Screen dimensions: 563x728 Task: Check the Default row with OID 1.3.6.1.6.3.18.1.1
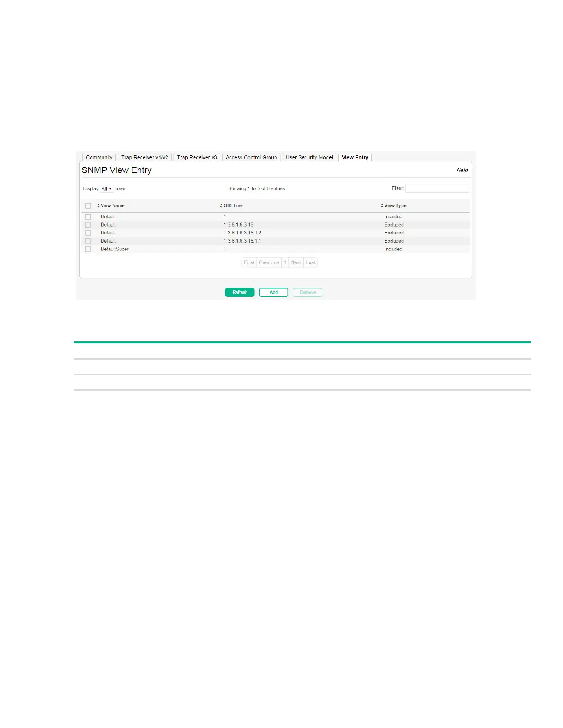tap(88, 241)
